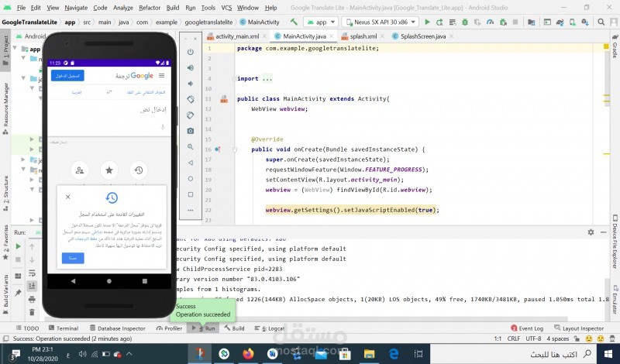Open the Database Inspector tool window

pyautogui.click(x=118, y=328)
